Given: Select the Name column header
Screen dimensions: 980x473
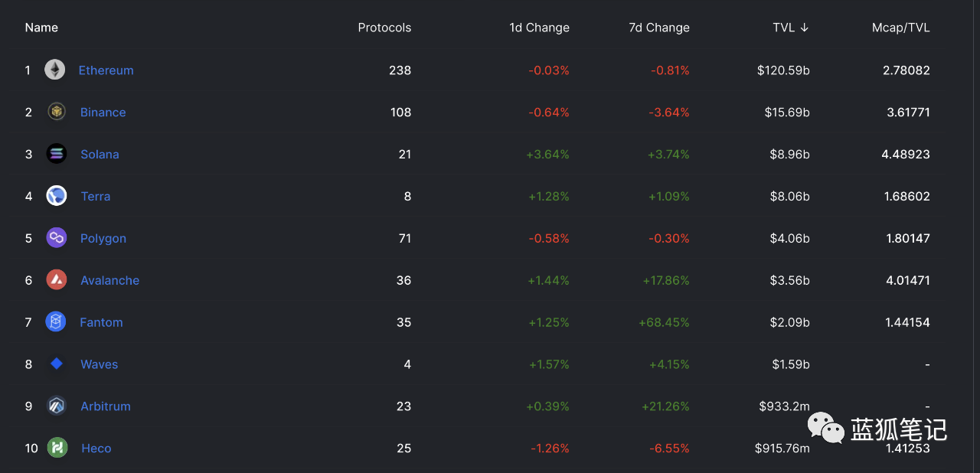Looking at the screenshot, I should tap(41, 28).
